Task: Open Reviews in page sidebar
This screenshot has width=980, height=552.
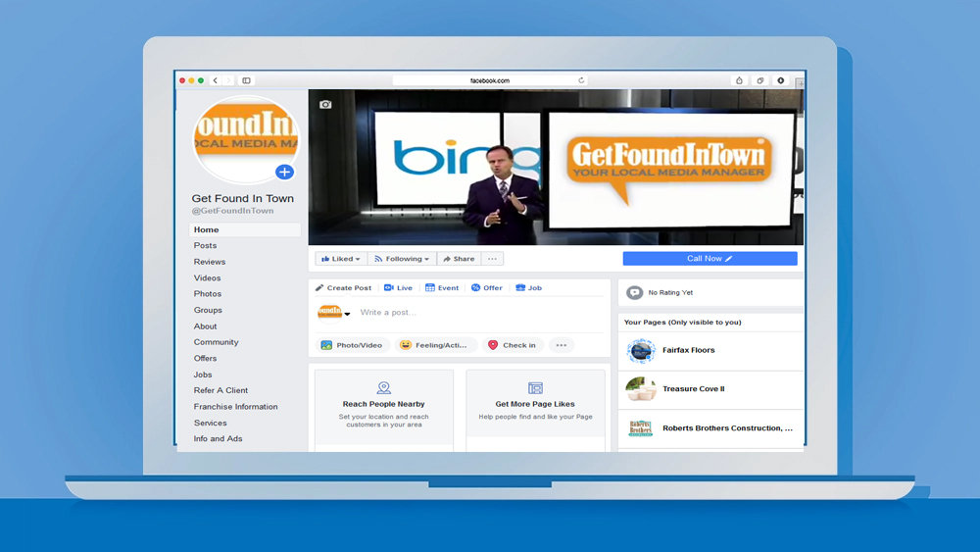Action: [x=210, y=262]
